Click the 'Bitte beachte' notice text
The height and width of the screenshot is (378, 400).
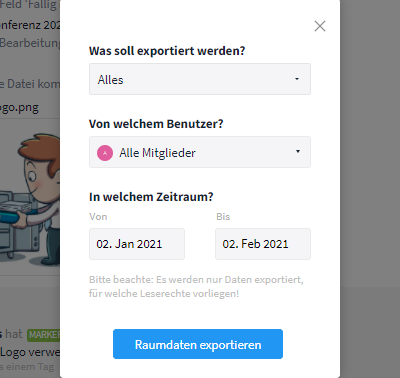click(x=196, y=287)
